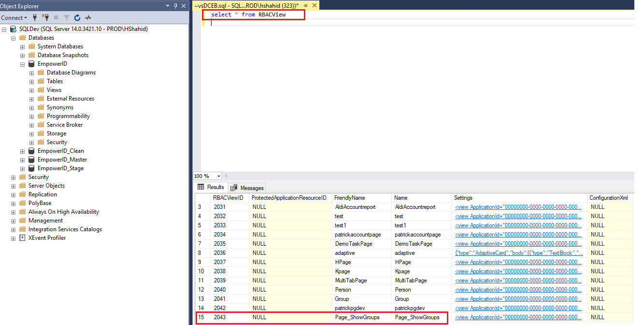Click the Storage folder icon

coord(41,133)
